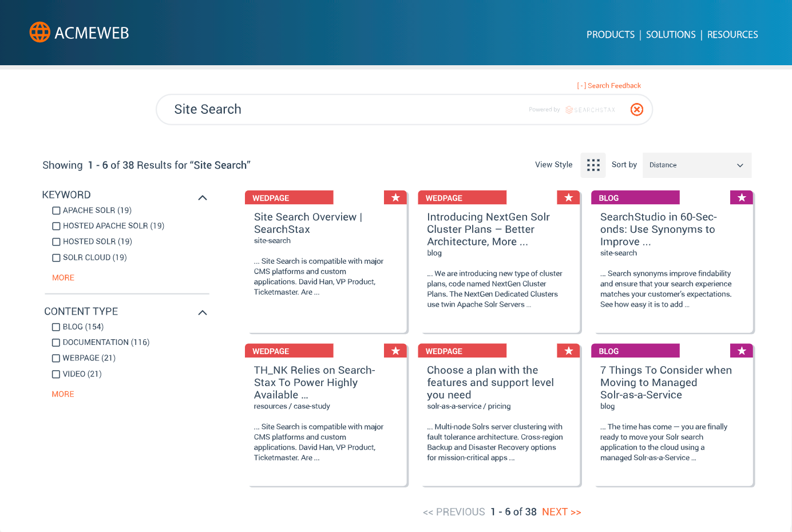Open the Sort by Distance dropdown
Screen dimensions: 792x532
pyautogui.click(x=696, y=165)
